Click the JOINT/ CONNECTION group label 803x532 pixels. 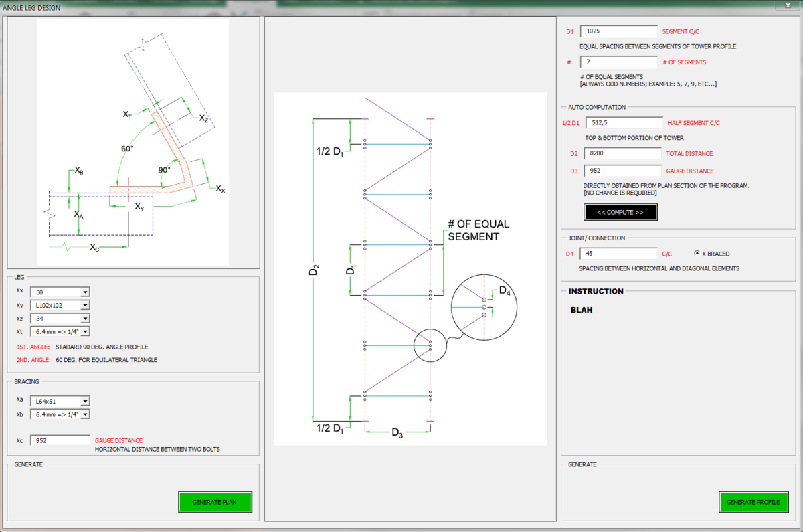coord(596,238)
